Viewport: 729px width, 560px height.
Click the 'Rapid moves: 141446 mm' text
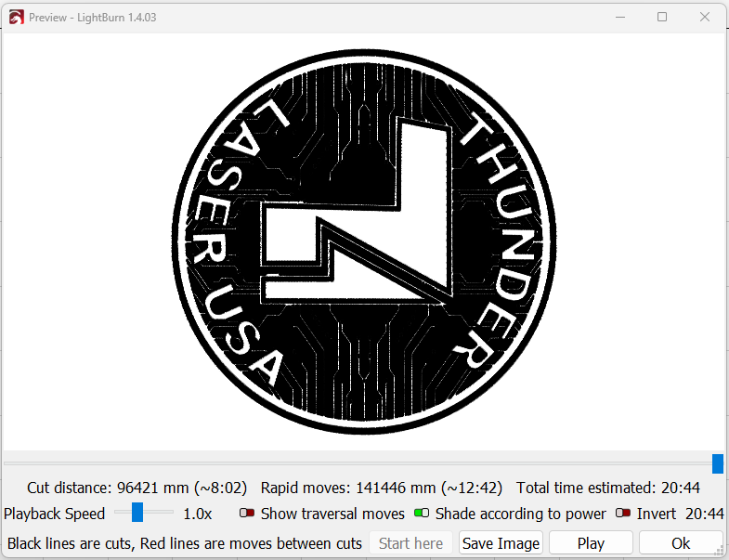point(348,488)
